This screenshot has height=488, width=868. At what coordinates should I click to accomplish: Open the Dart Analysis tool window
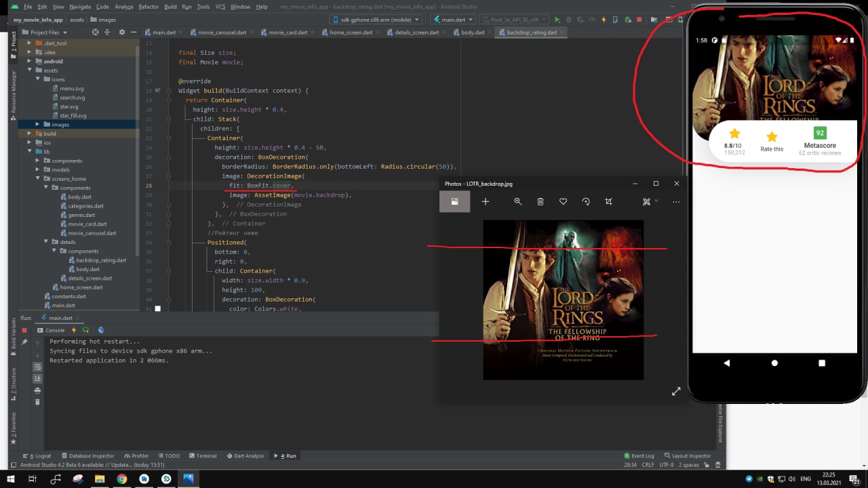(x=246, y=455)
